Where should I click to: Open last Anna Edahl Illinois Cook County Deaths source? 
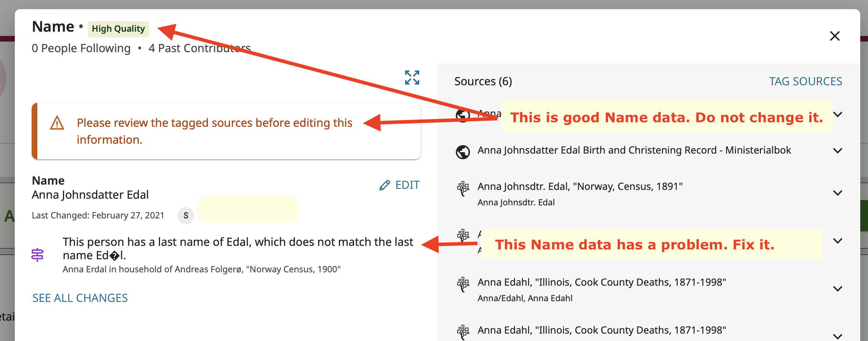(602, 330)
